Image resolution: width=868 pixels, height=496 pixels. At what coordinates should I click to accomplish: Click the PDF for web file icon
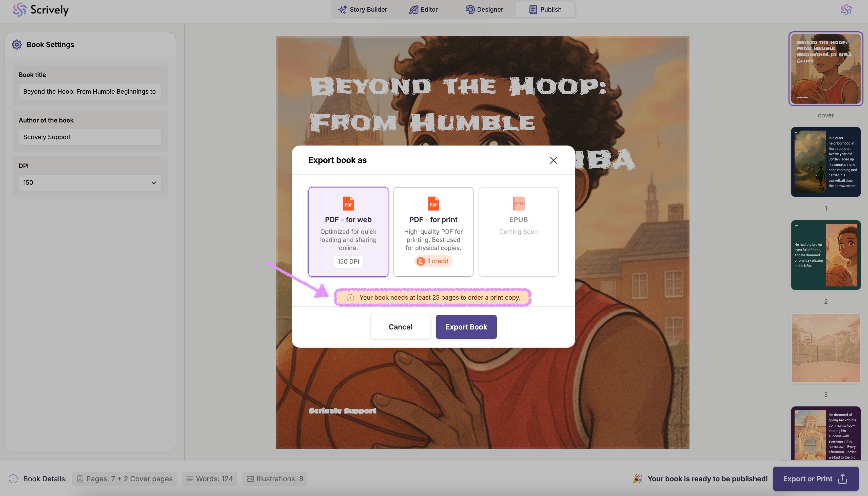(x=348, y=204)
